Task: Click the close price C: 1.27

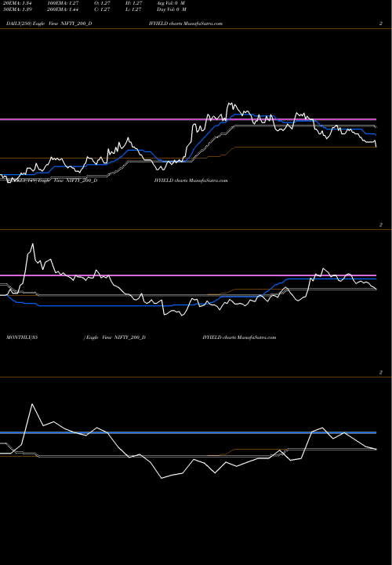Action: point(102,9)
